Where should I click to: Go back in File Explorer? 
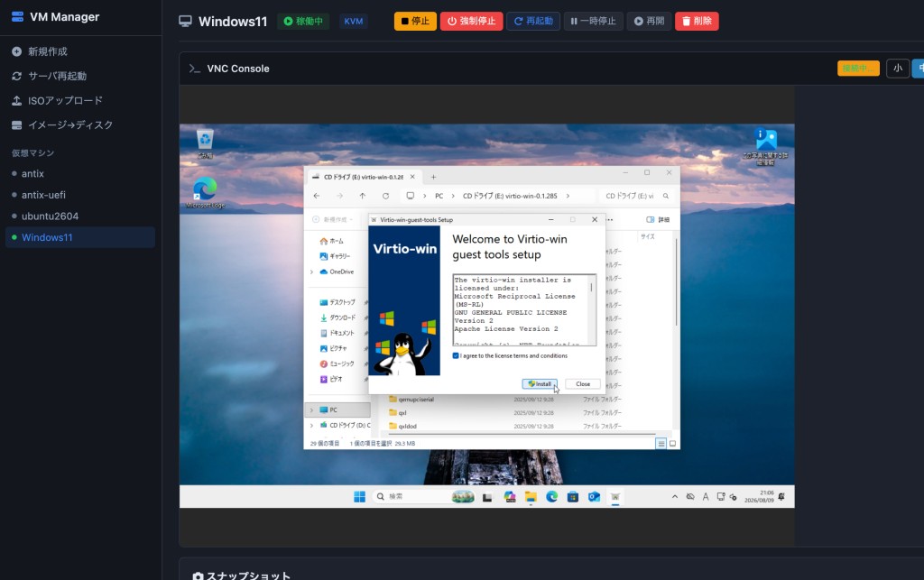pyautogui.click(x=317, y=196)
